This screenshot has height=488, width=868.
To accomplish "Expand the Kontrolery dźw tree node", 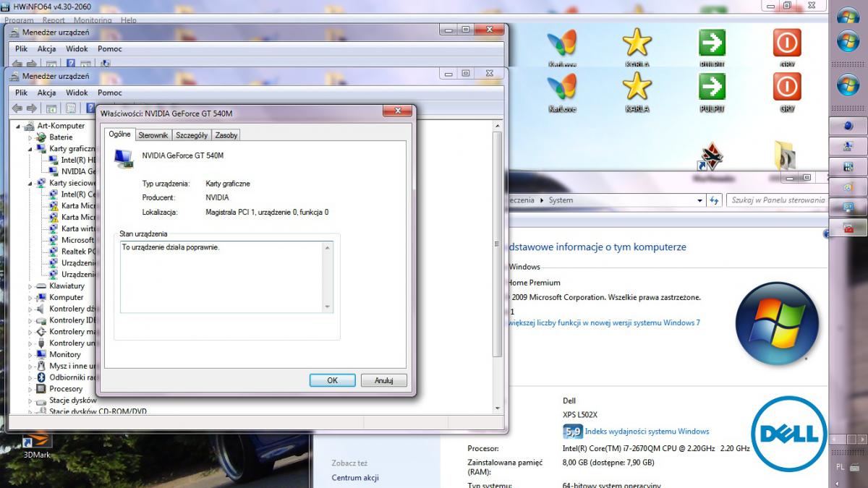I will [31, 309].
